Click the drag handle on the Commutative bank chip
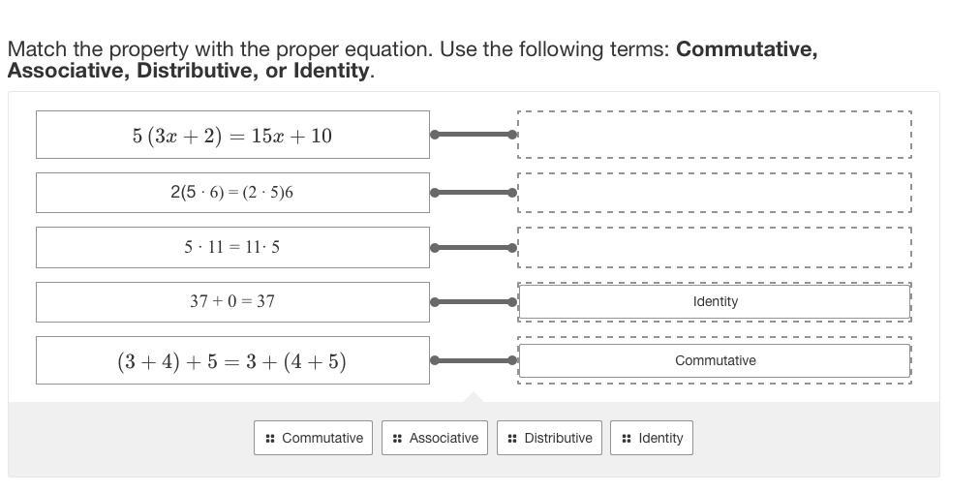Screen dimensions: 980x493 269,439
